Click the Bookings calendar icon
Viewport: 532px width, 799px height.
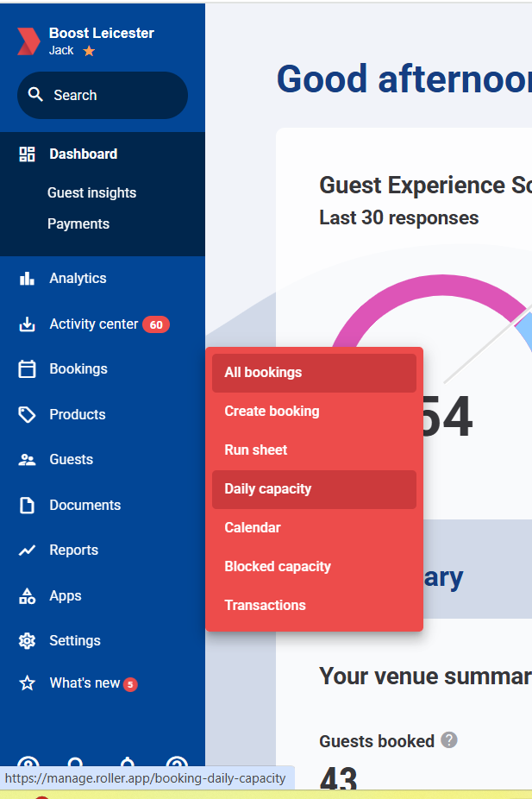tap(27, 369)
